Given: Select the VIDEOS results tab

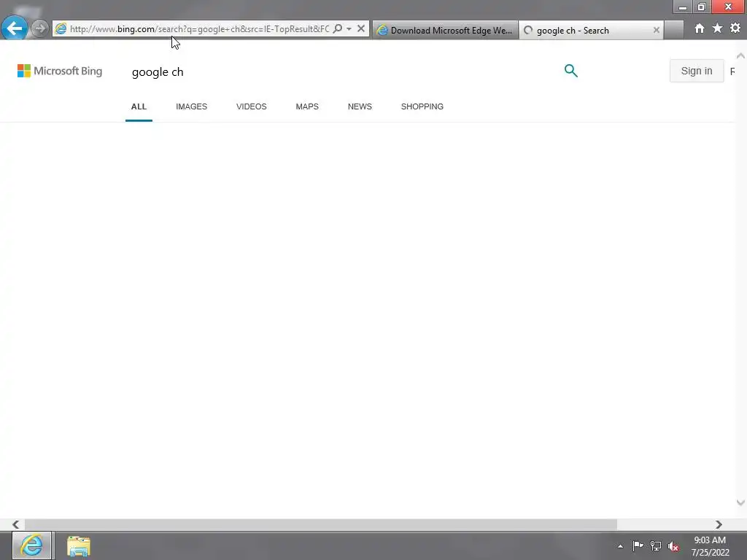Looking at the screenshot, I should tap(252, 106).
